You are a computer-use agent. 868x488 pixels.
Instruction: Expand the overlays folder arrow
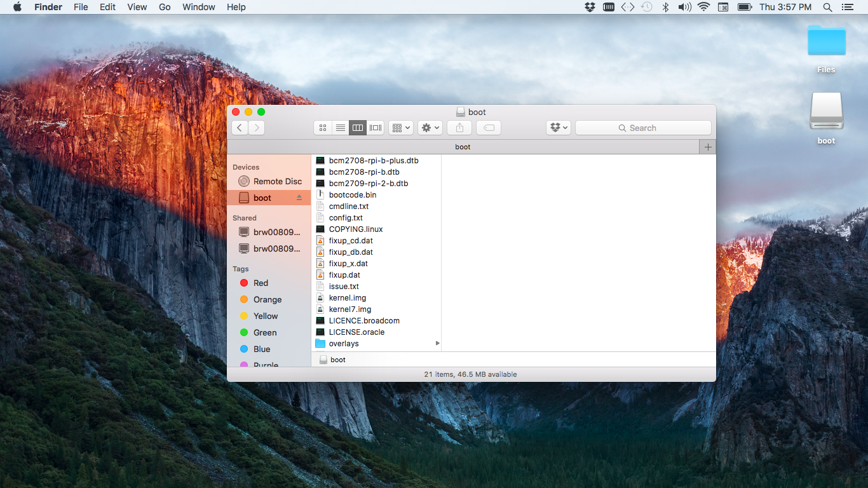click(437, 344)
